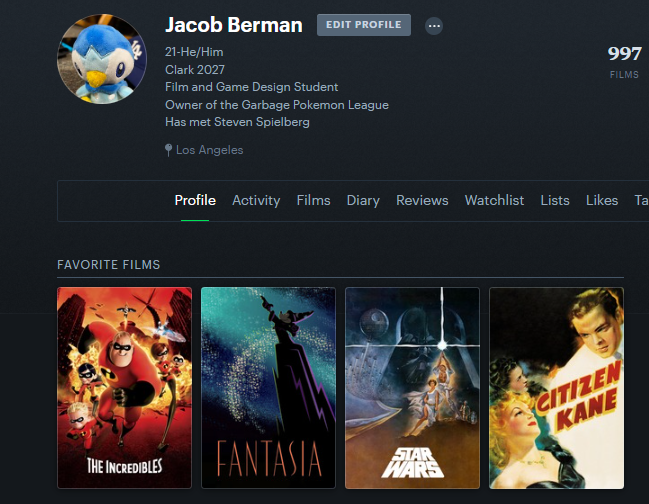
Task: Click the Edit Profile button
Action: 364,25
